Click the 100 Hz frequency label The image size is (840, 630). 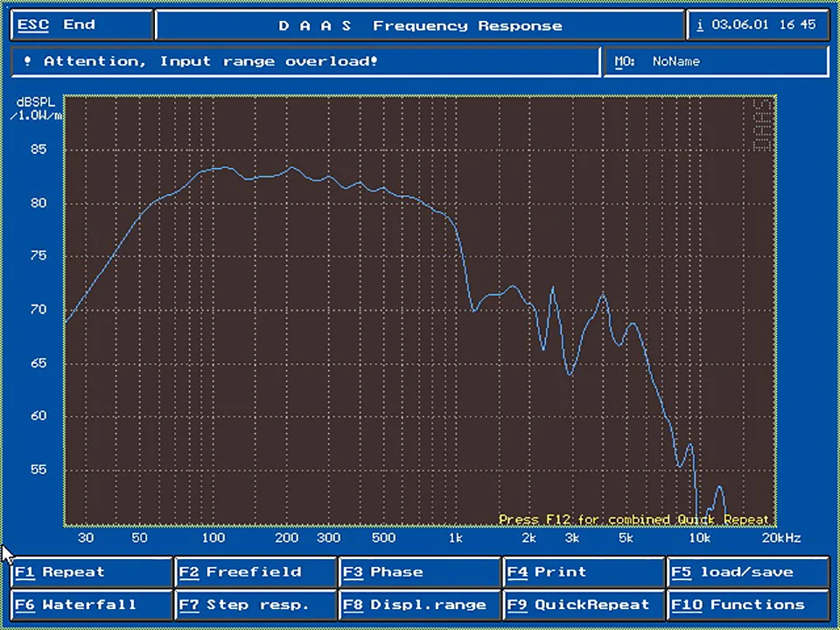tap(213, 538)
